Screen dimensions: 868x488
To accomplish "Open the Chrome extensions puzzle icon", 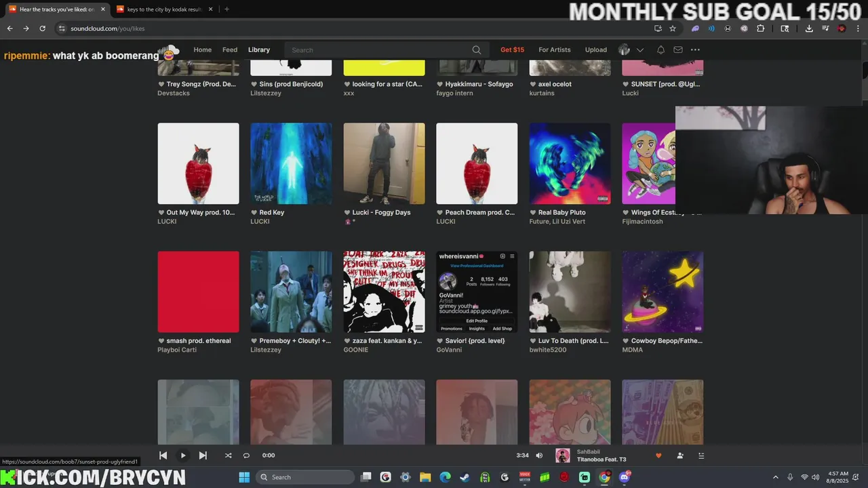I will [760, 28].
